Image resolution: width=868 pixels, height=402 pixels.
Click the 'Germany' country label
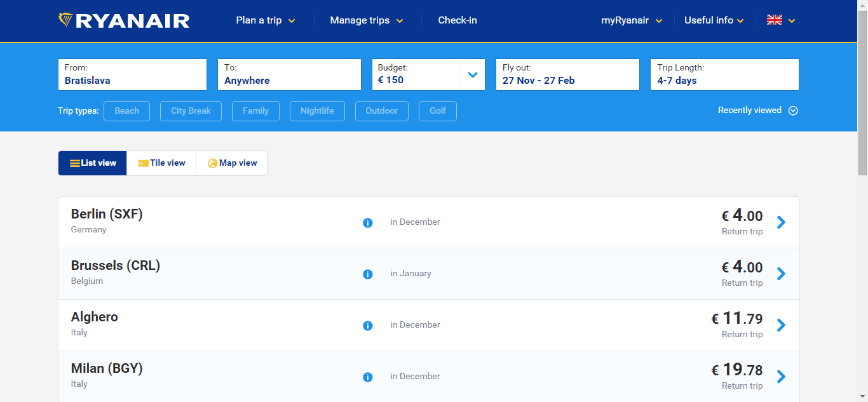point(89,230)
